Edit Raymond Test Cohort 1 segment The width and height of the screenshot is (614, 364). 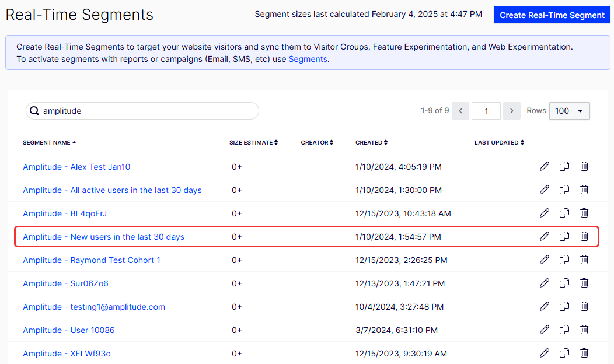545,260
